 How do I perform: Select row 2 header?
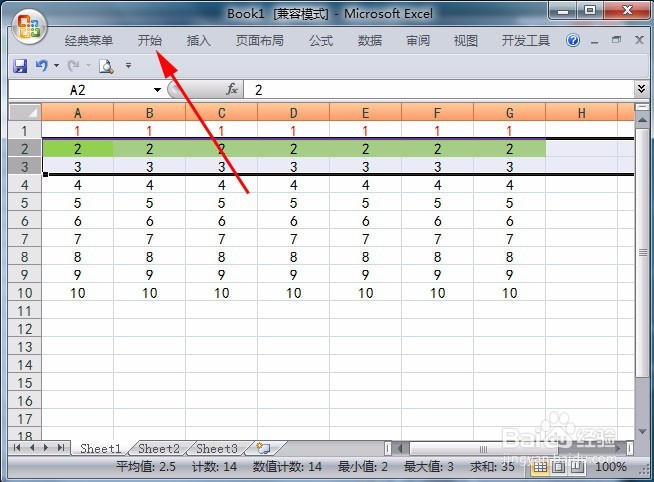(25, 149)
